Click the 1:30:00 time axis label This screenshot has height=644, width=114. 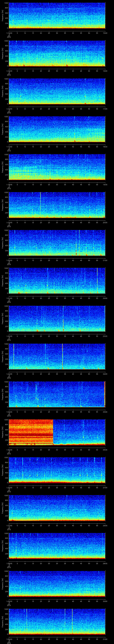(x=9, y=639)
